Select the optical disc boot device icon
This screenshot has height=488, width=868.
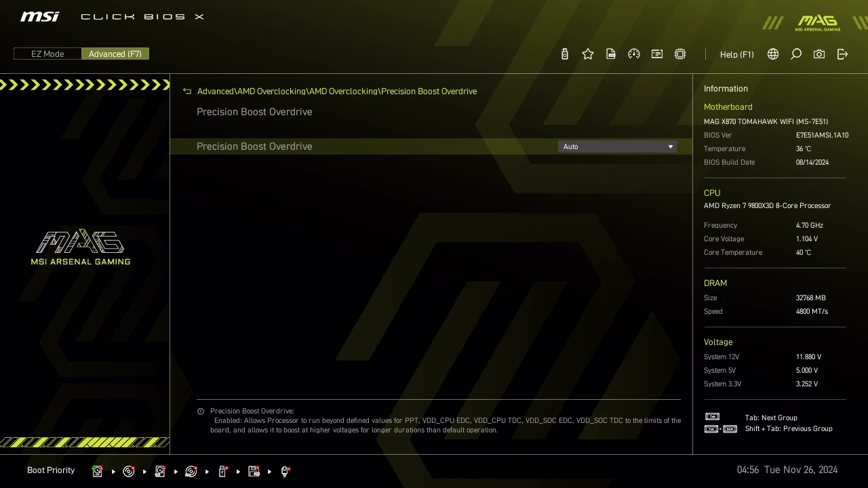click(129, 471)
